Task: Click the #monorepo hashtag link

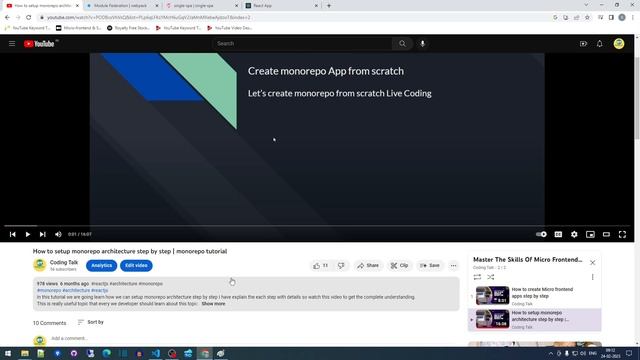Action: (49, 290)
